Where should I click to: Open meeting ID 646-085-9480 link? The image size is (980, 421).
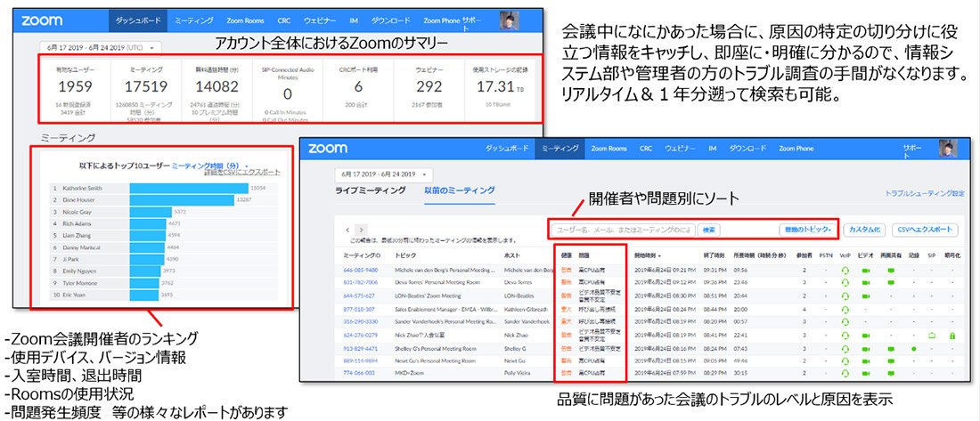[361, 271]
